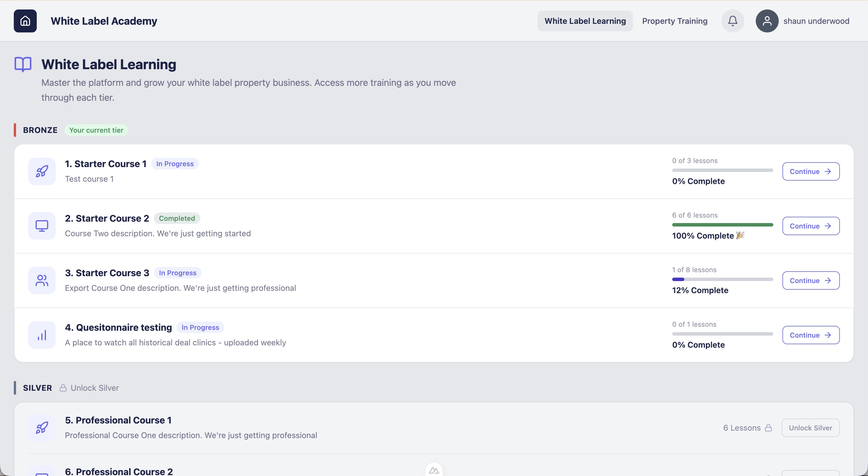This screenshot has height=476, width=868.
Task: Switch to White Label Learning tab
Action: pos(585,21)
